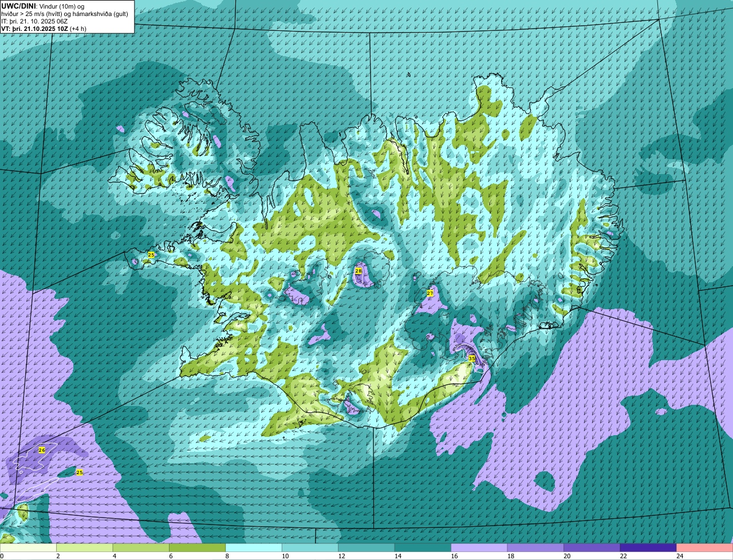Click the legend tick label '0'

tap(2, 555)
